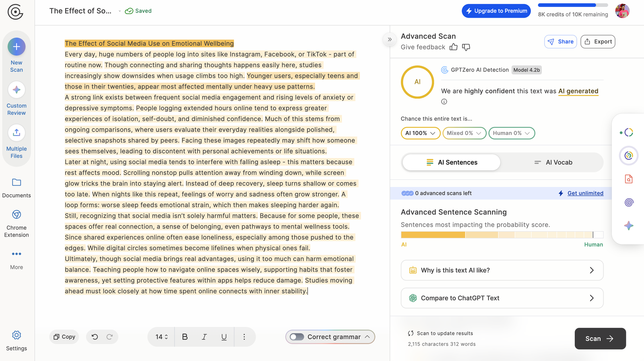
Task: Click the thumbs down feedback icon
Action: (466, 47)
